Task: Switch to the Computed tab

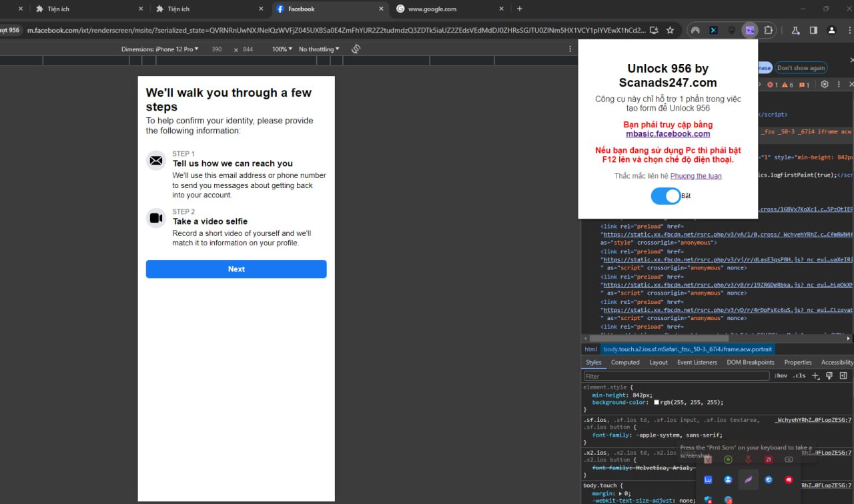Action: tap(625, 363)
